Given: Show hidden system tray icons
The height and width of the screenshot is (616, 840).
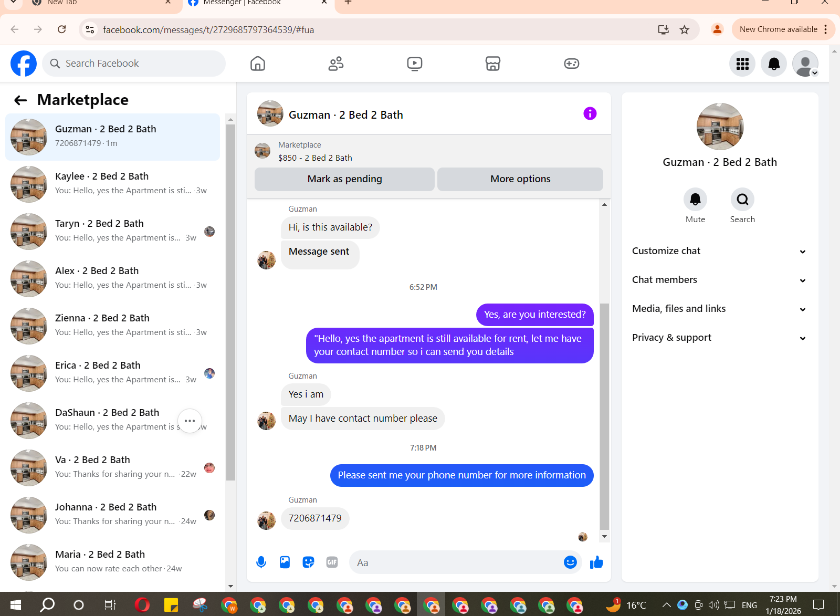Looking at the screenshot, I should 666,605.
